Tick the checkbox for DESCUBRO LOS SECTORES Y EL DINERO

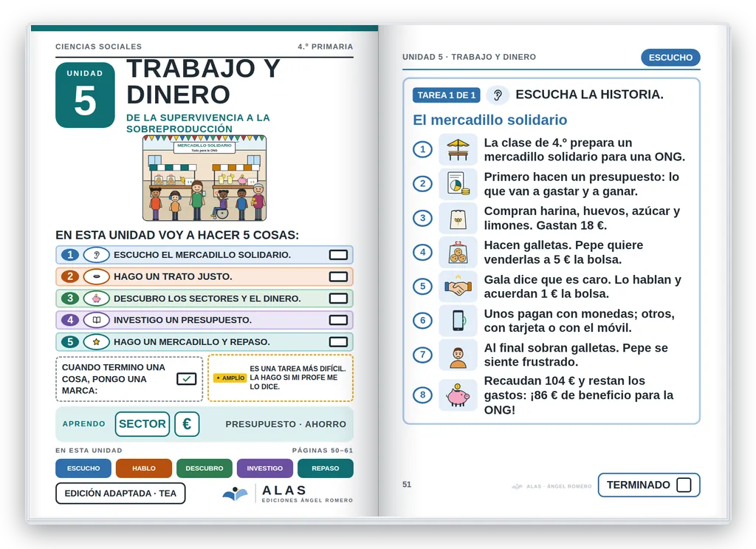pos(338,298)
